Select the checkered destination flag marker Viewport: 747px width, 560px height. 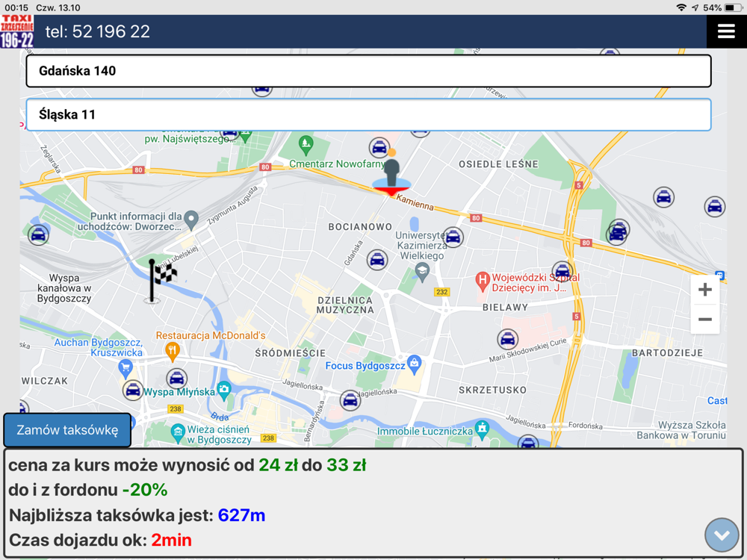(162, 281)
